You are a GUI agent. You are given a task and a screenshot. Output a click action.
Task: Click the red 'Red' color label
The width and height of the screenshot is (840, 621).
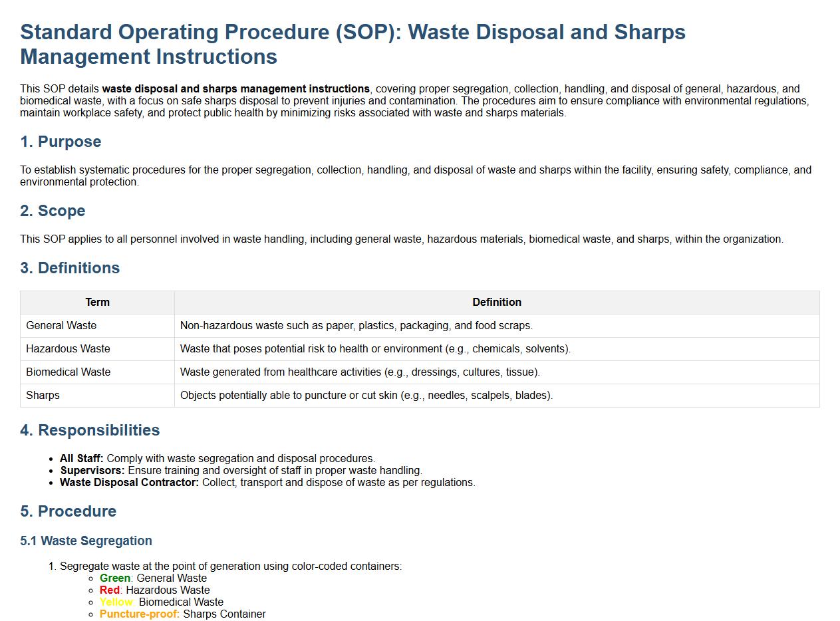tap(110, 590)
